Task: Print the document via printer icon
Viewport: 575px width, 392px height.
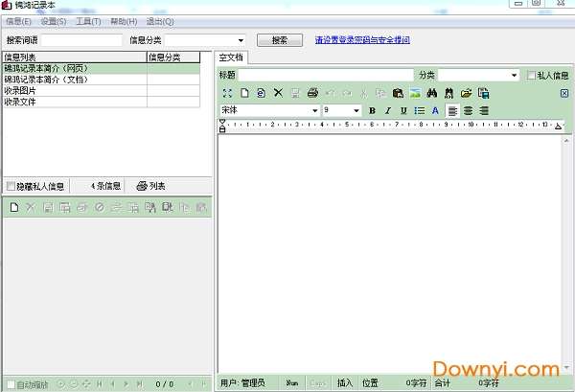Action: pos(312,93)
